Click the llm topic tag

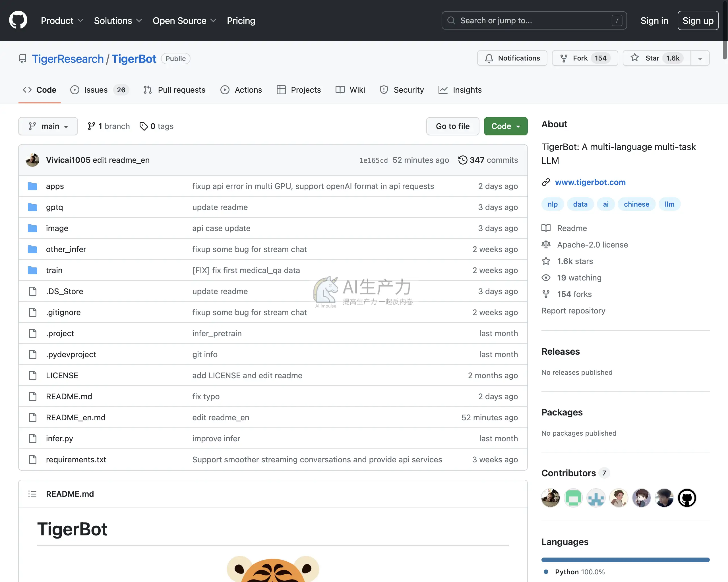(669, 204)
